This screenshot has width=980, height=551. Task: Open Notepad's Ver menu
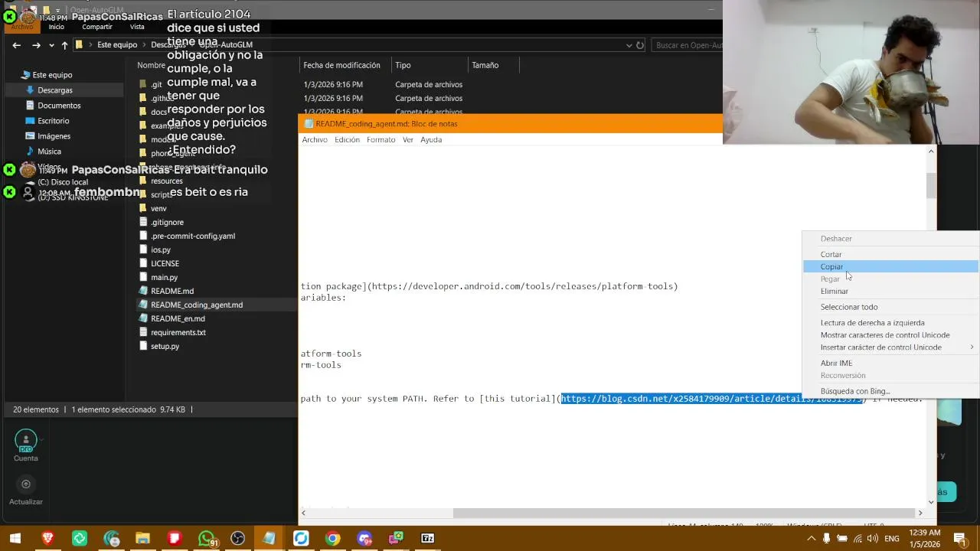tap(408, 139)
